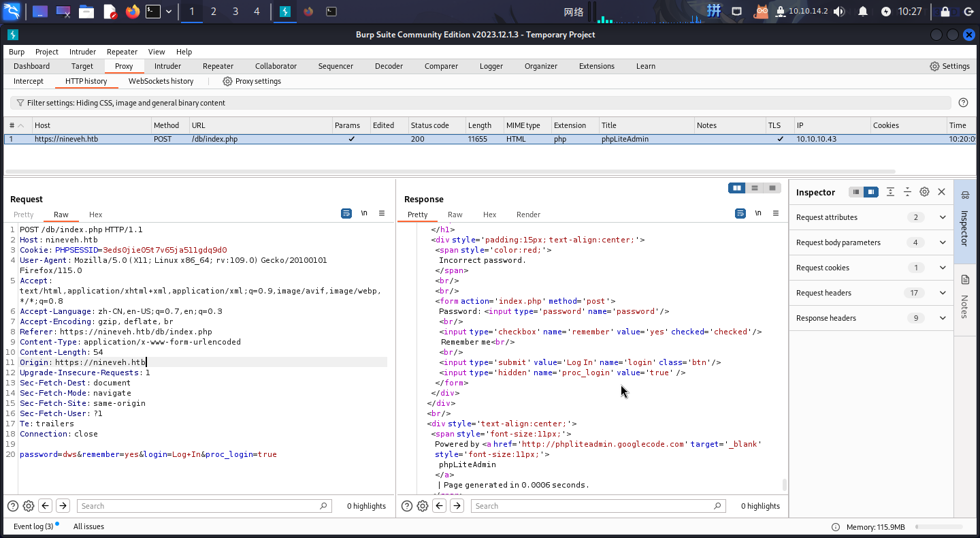Dock Inspector panel to the right
This screenshot has width=980, height=538.
871,192
